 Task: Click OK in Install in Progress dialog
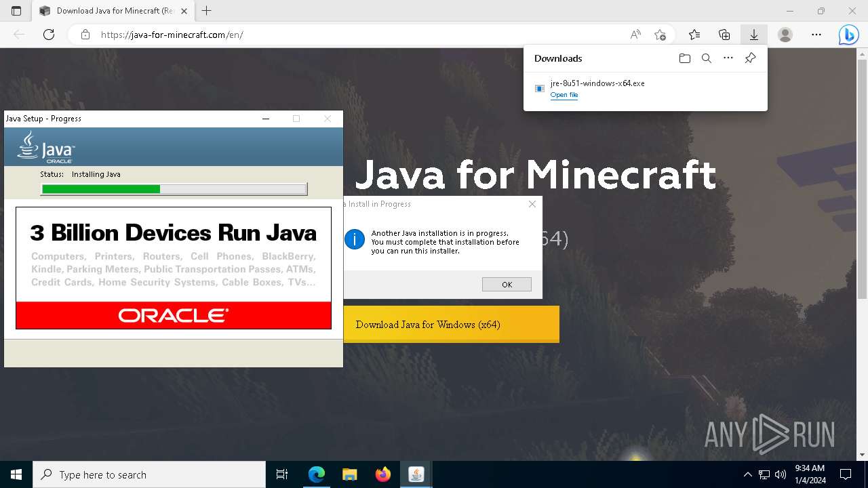(507, 285)
